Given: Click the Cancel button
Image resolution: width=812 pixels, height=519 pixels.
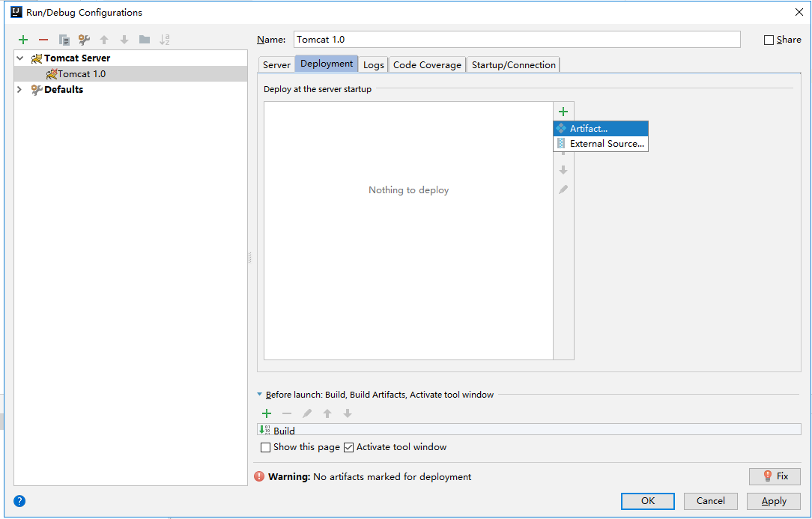Looking at the screenshot, I should pyautogui.click(x=710, y=501).
